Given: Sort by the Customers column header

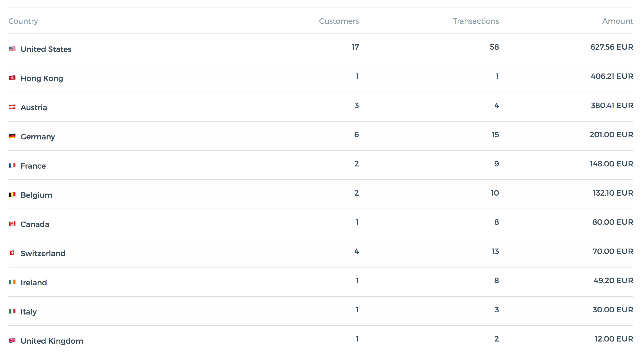Looking at the screenshot, I should pyautogui.click(x=339, y=21).
